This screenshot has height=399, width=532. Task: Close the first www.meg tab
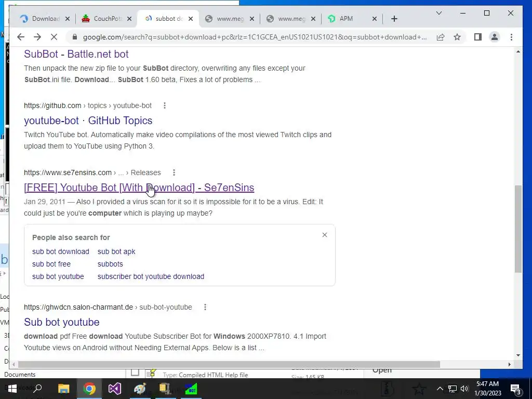(x=252, y=19)
